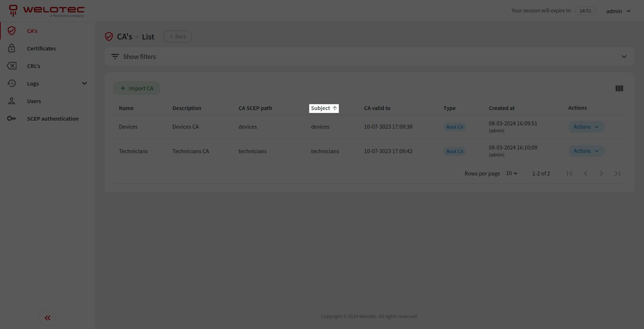This screenshot has height=329, width=644.
Task: Click the Certificates lock icon
Action: [x=12, y=48]
